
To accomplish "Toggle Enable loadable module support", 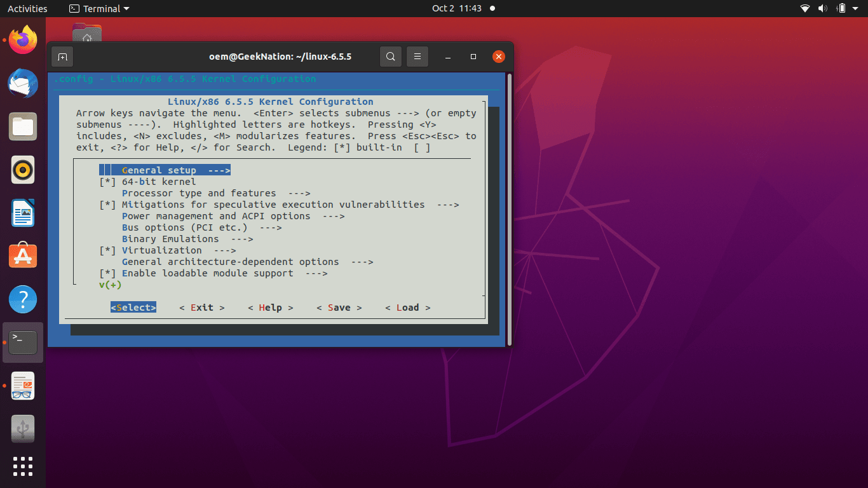I will (214, 273).
